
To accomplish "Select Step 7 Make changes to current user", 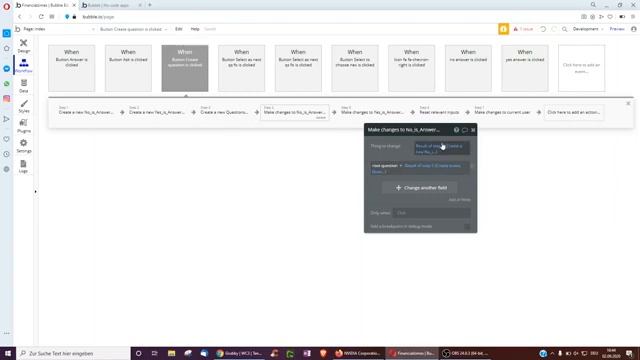I will pyautogui.click(x=502, y=112).
